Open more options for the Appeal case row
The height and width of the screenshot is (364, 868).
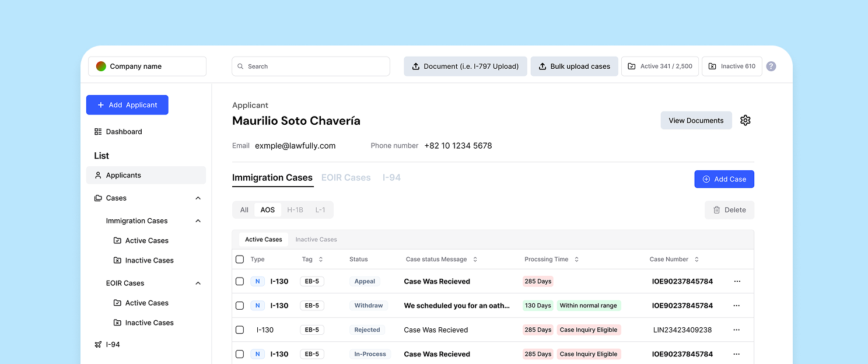737,281
